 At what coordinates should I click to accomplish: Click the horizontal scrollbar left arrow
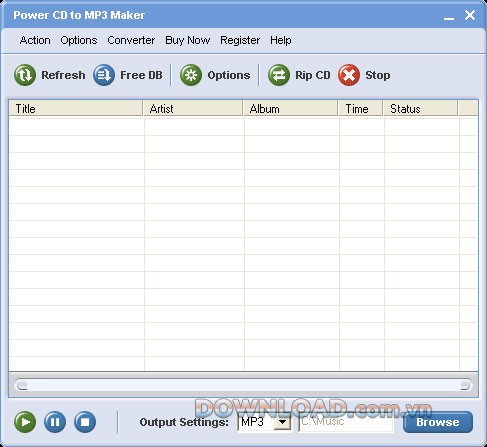click(22, 385)
